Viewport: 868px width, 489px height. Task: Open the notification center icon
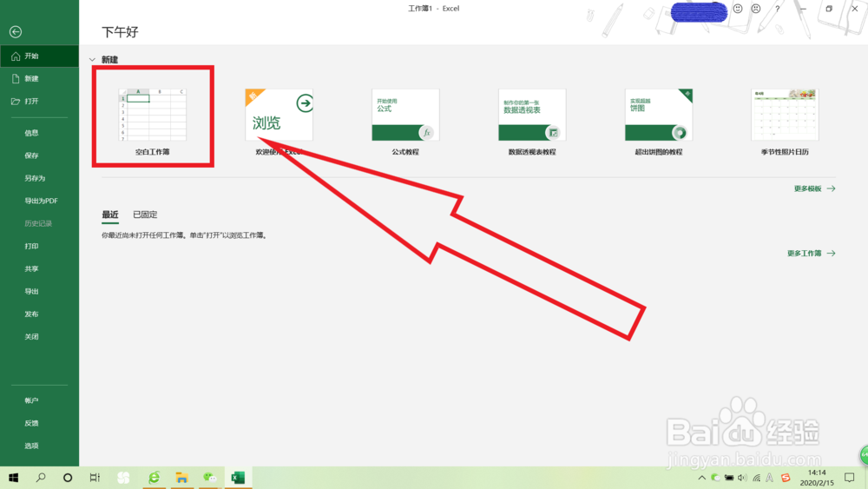850,478
